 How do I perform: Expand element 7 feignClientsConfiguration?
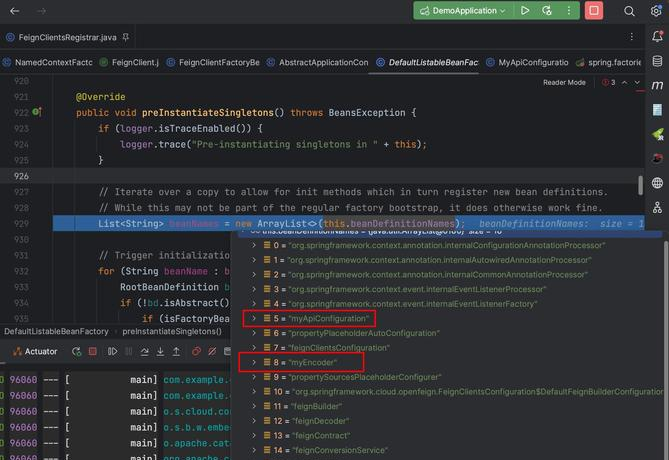[x=254, y=348]
